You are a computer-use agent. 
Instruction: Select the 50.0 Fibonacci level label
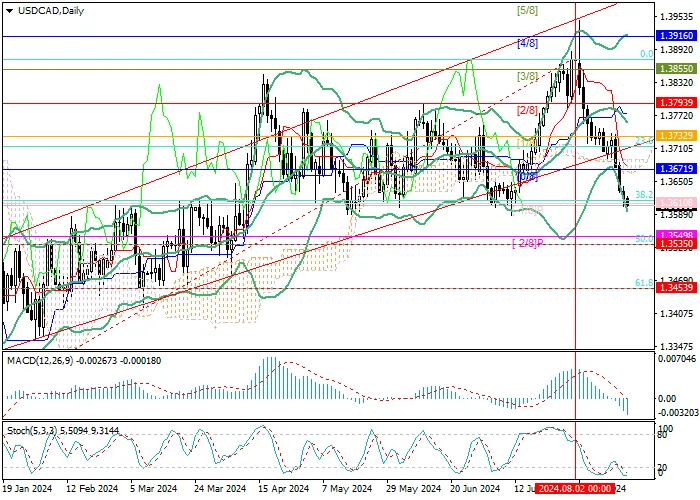tap(644, 239)
